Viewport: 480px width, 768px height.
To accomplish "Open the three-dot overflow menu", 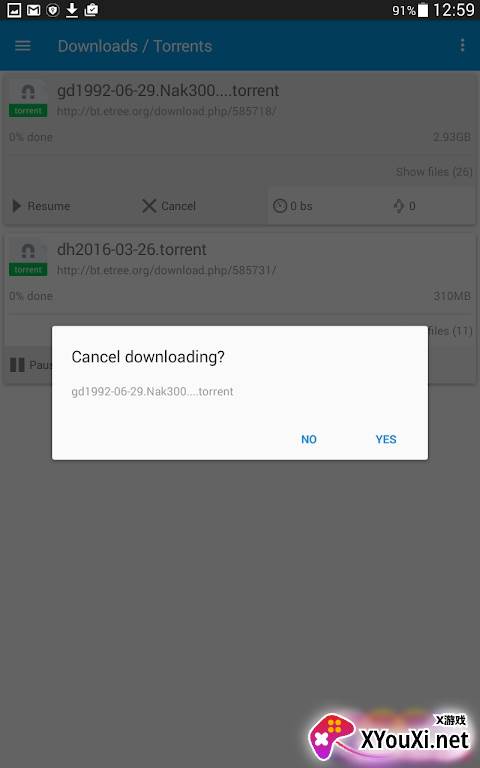I will click(462, 46).
